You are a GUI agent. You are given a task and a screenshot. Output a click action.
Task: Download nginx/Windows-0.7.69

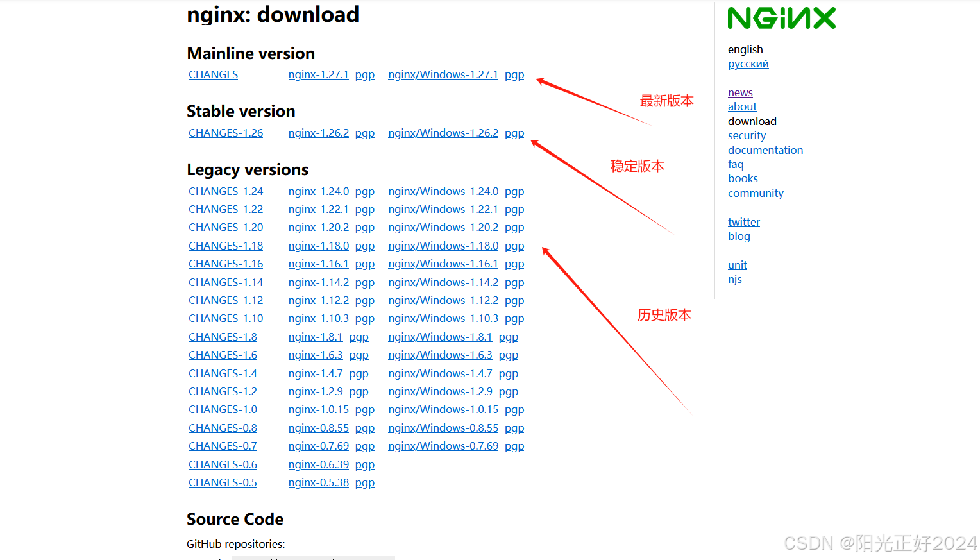tap(443, 446)
